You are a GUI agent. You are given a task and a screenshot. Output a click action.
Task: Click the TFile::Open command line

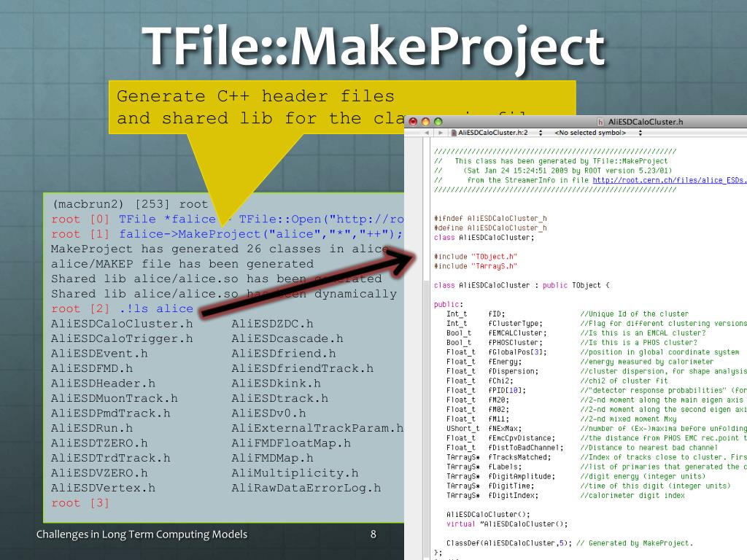tap(228, 219)
